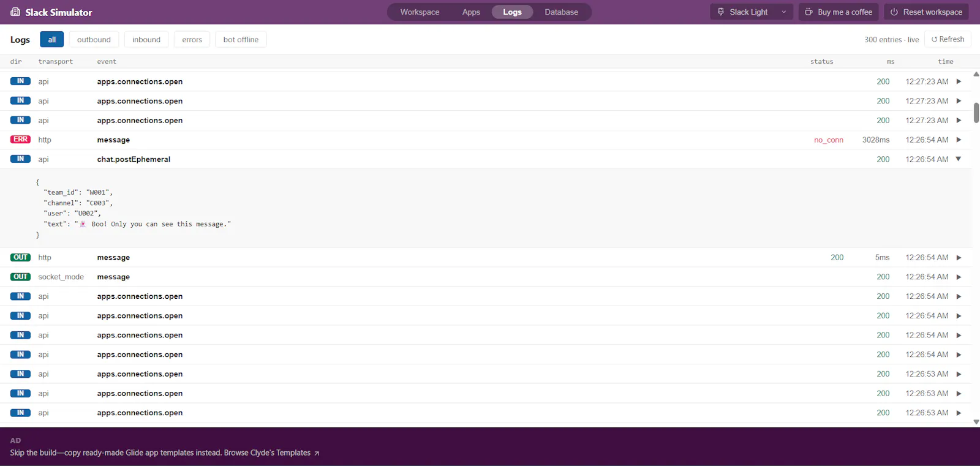980x466 pixels.
Task: Expand the OUT socket_mode message row
Action: point(959,277)
